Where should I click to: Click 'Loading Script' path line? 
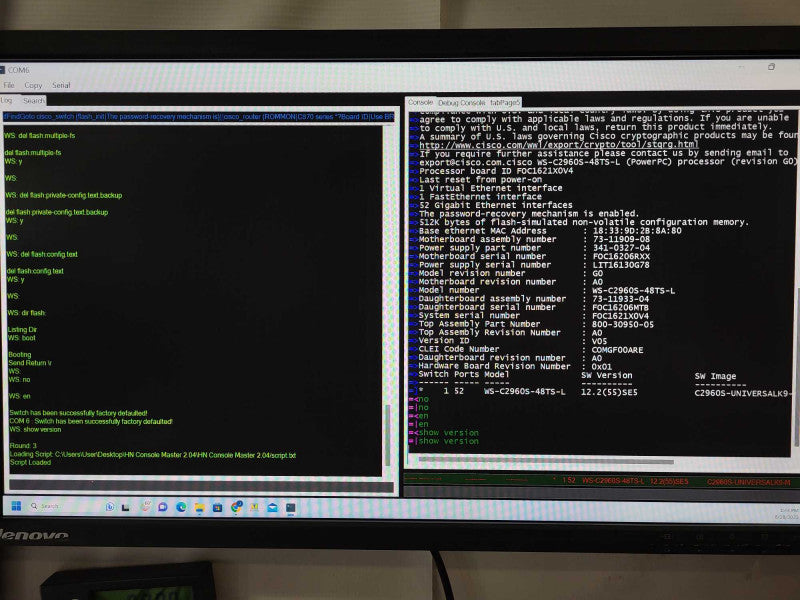[153, 455]
